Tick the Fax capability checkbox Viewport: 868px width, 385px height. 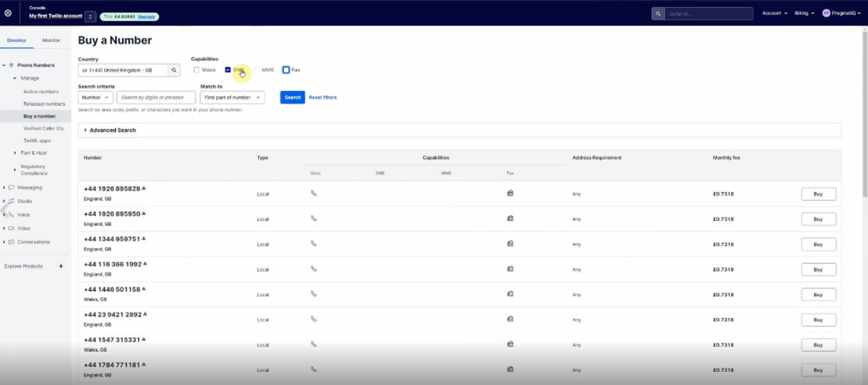(286, 70)
